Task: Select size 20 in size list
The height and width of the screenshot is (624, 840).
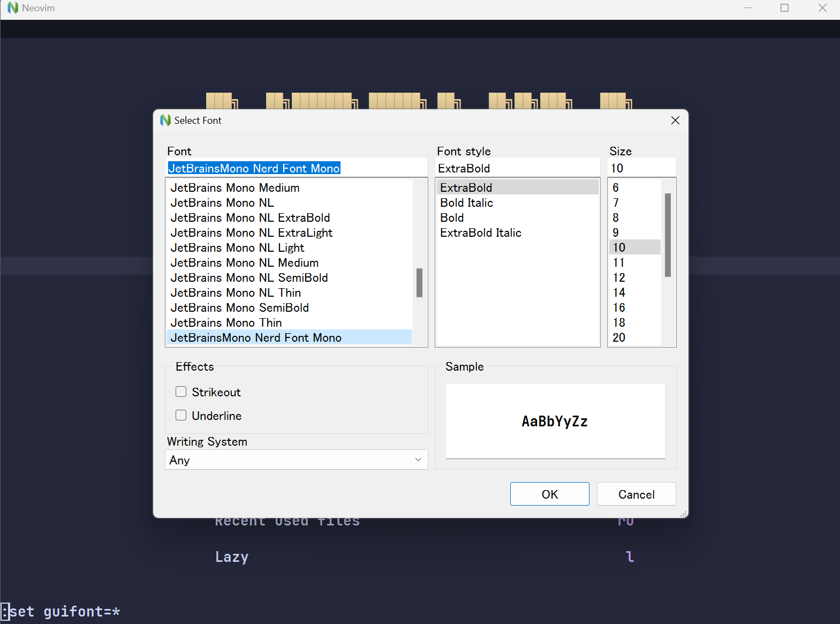Action: coord(635,337)
